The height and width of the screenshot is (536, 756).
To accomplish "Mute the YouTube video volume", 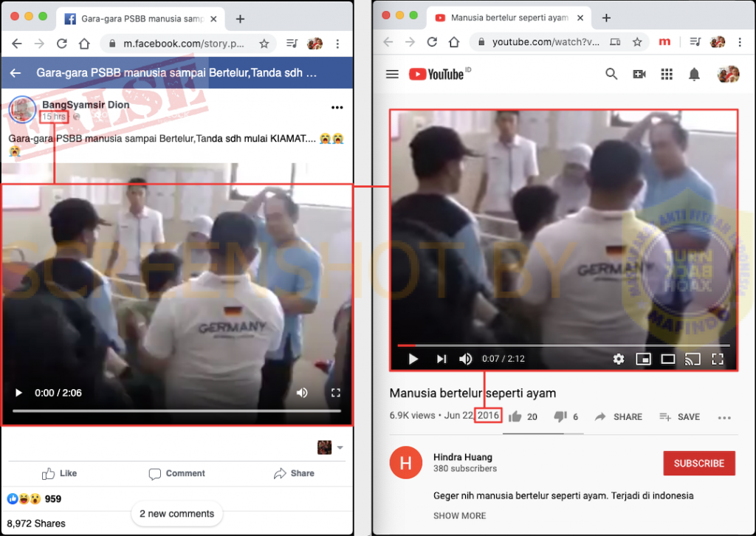I will tap(466, 359).
